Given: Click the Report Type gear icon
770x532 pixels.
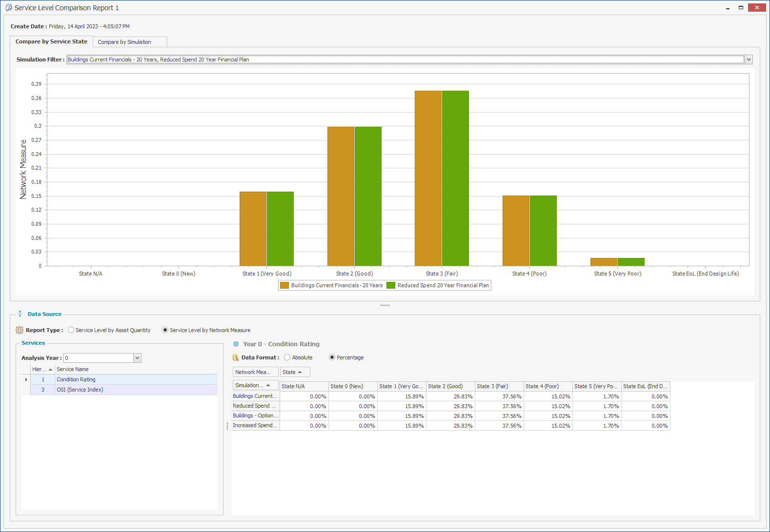Looking at the screenshot, I should click(x=20, y=330).
